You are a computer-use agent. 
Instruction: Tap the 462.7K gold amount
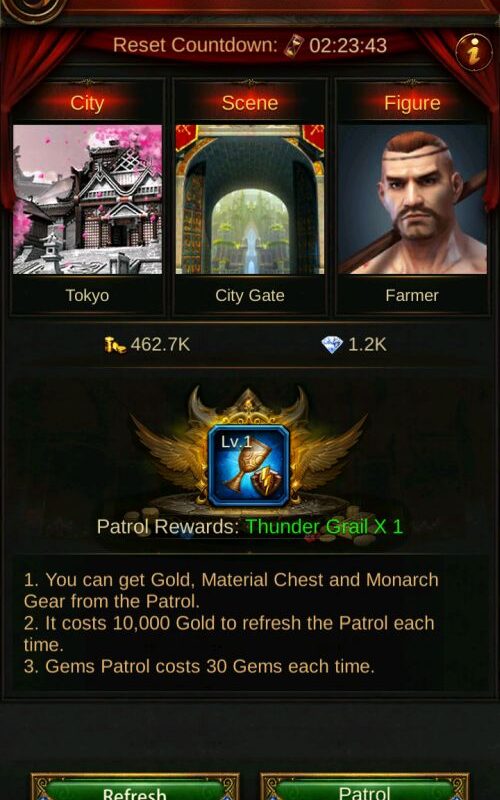[160, 345]
